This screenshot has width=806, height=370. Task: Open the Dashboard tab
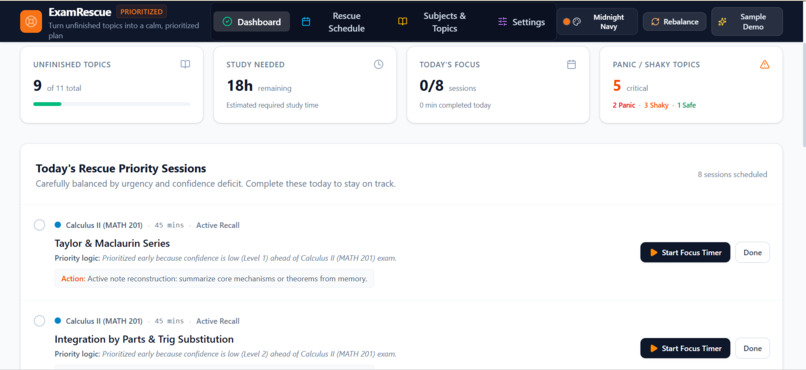click(x=252, y=22)
